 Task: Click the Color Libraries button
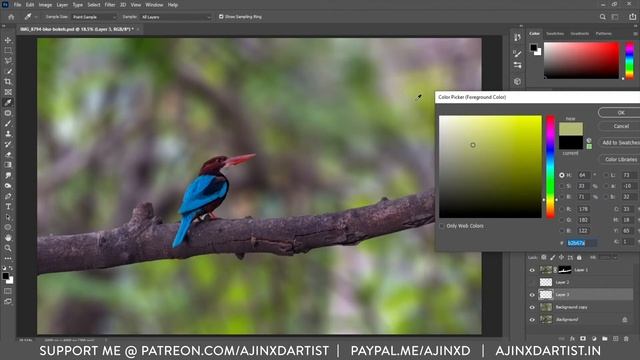(x=620, y=159)
